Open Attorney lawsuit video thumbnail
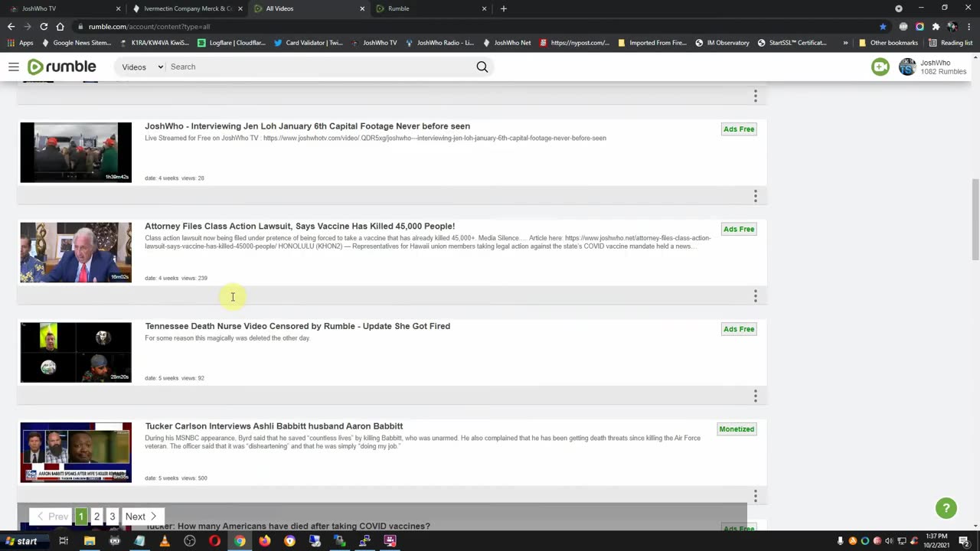The height and width of the screenshot is (551, 980). tap(76, 253)
